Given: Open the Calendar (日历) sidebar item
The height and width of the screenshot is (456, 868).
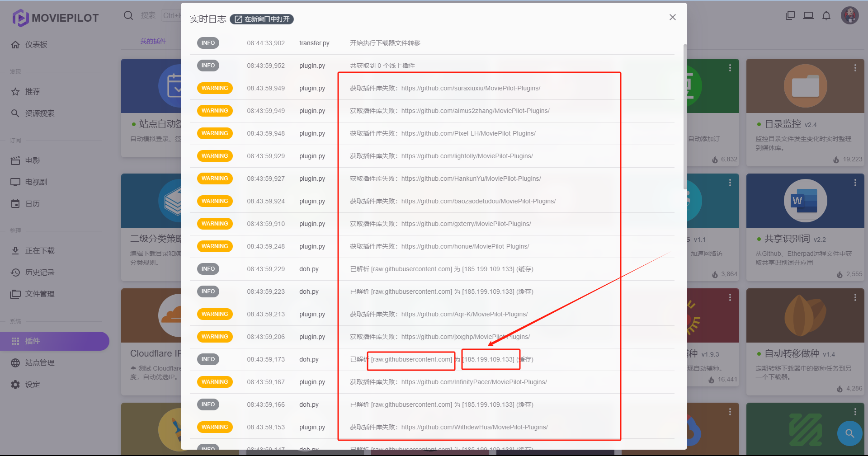Looking at the screenshot, I should (32, 204).
